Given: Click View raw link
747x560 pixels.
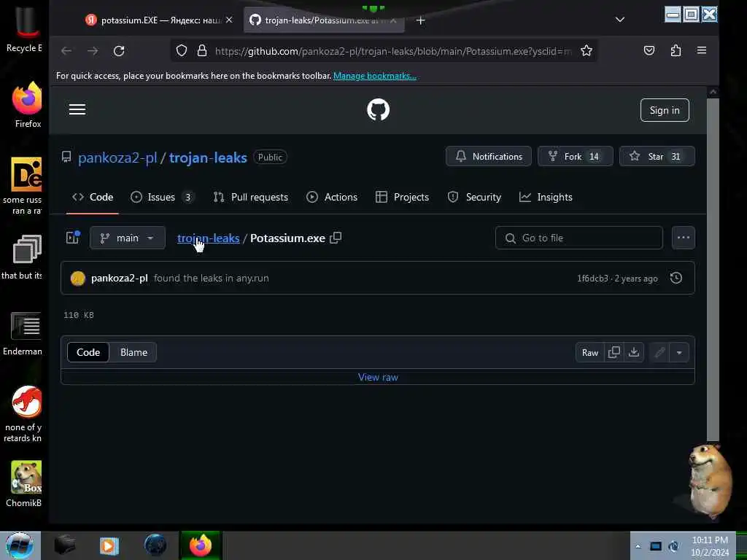Looking at the screenshot, I should coord(378,377).
